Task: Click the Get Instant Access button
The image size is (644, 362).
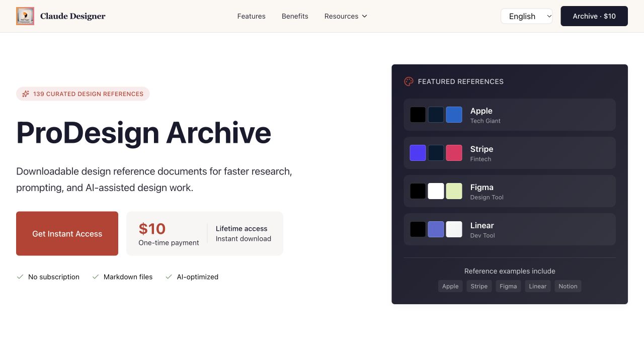Action: (67, 234)
